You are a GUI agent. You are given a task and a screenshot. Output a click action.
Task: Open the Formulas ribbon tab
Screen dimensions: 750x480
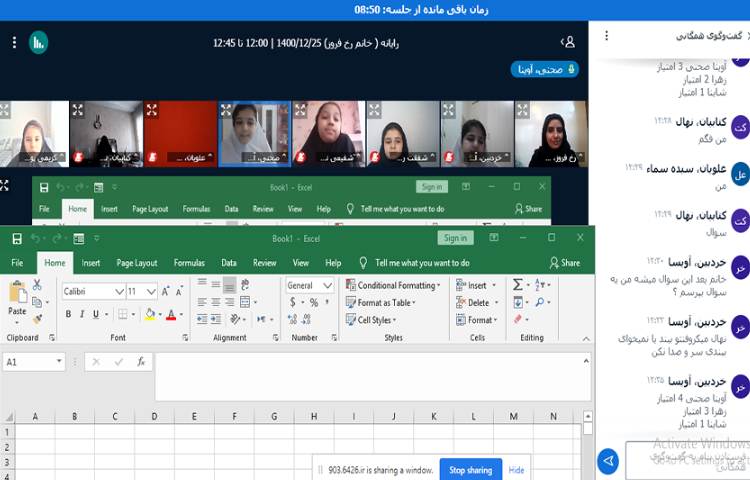coord(188,263)
